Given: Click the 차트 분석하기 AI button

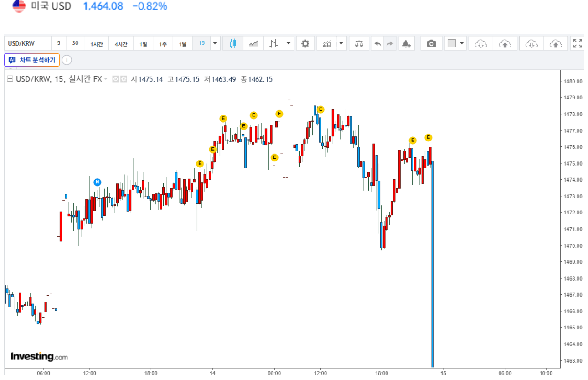Looking at the screenshot, I should [32, 60].
